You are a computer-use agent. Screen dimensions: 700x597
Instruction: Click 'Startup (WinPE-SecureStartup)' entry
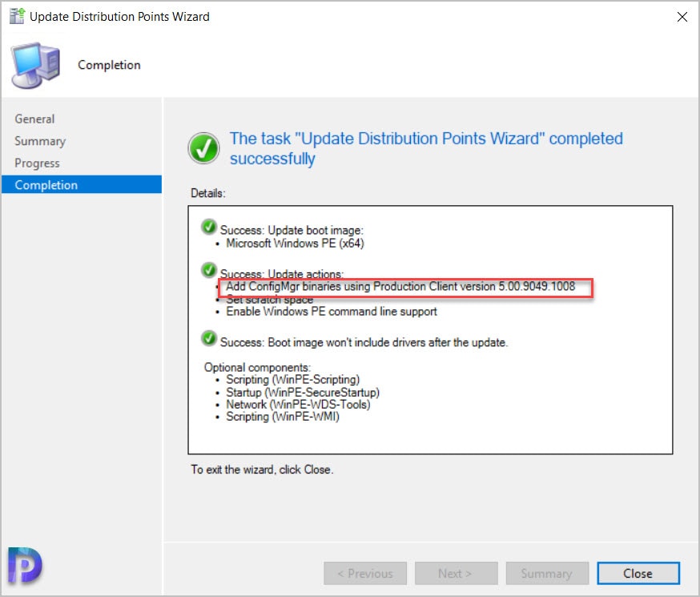[303, 393]
